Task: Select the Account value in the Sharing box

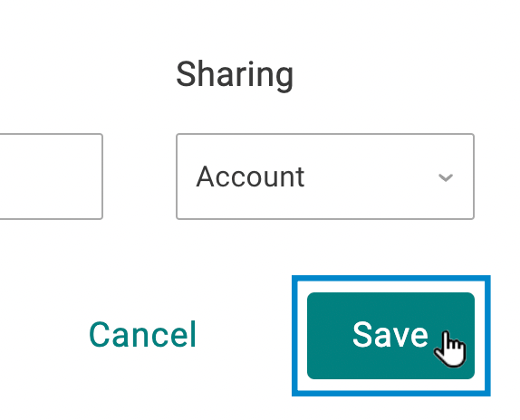Action: click(250, 177)
